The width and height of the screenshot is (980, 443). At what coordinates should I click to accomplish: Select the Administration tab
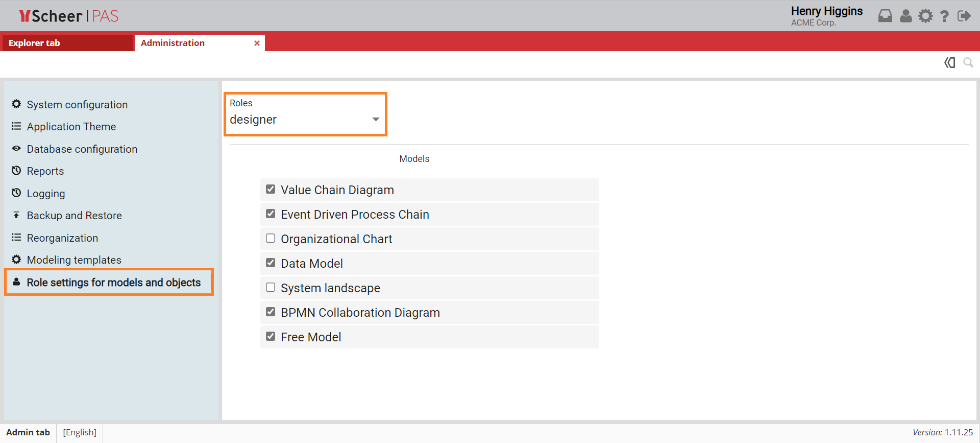click(x=173, y=43)
